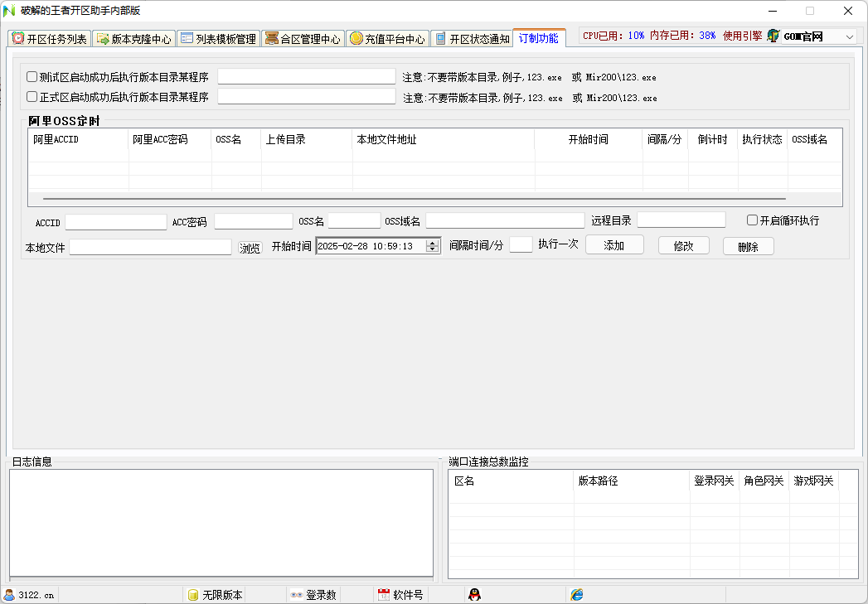868x604 pixels.
Task: Click the 3122.cn status bar text
Action: [36, 595]
